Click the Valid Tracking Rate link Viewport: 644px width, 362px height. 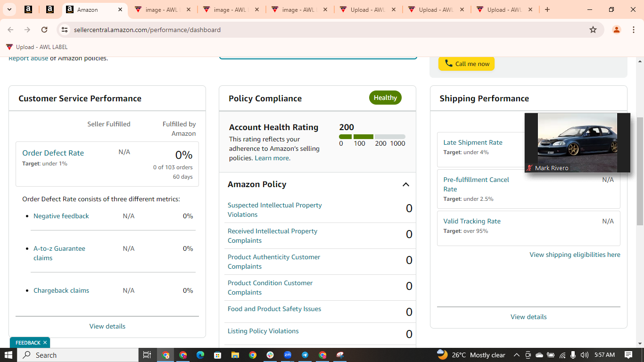coord(472,221)
